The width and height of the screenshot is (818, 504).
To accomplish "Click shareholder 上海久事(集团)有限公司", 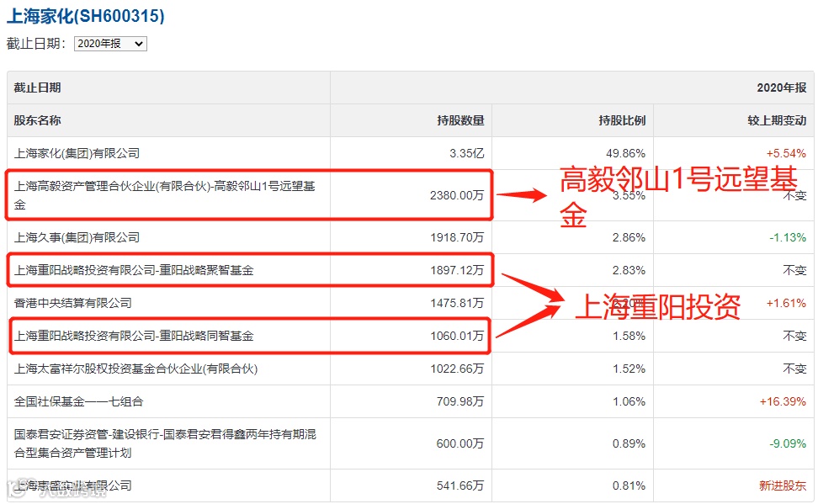I will tap(77, 237).
